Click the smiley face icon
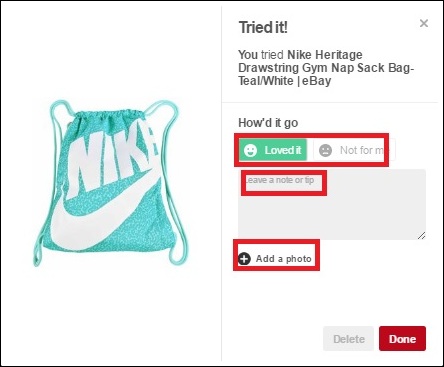The height and width of the screenshot is (367, 444). click(x=250, y=150)
